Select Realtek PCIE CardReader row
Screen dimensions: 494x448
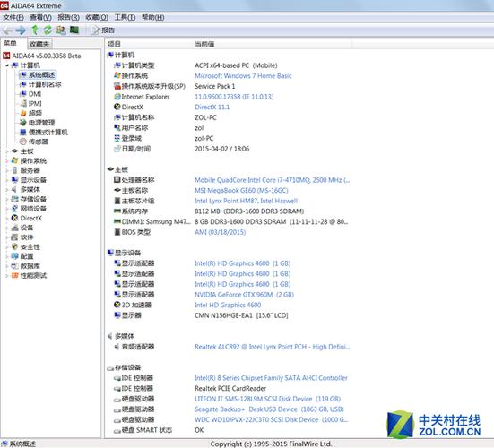click(x=190, y=388)
